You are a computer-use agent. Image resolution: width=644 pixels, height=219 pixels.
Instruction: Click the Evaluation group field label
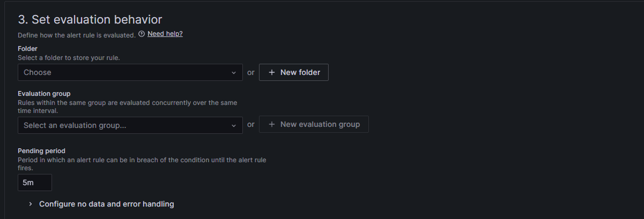point(44,94)
